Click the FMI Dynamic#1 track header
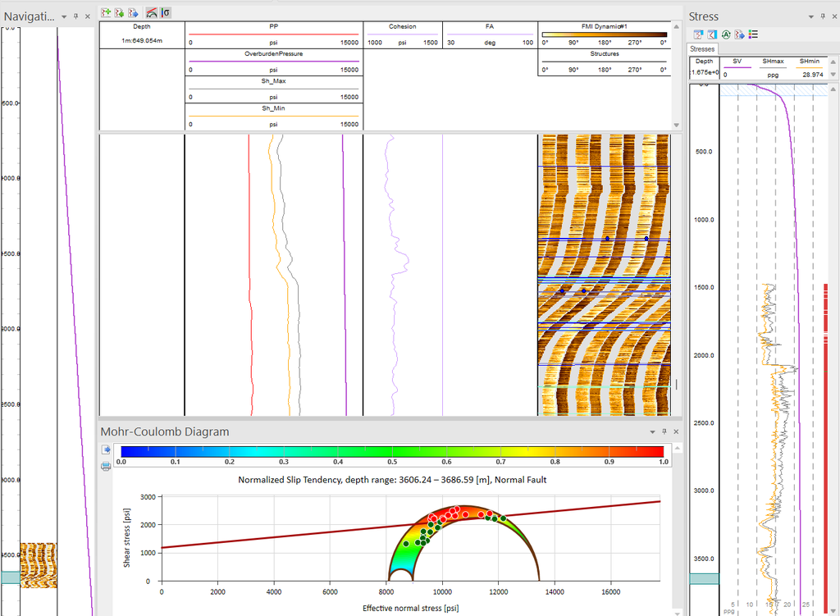840x616 pixels. [604, 26]
